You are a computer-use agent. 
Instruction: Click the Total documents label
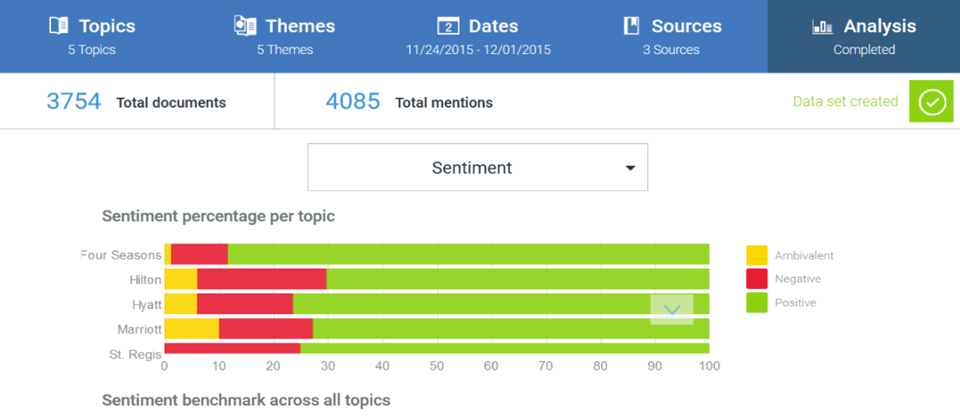click(171, 103)
